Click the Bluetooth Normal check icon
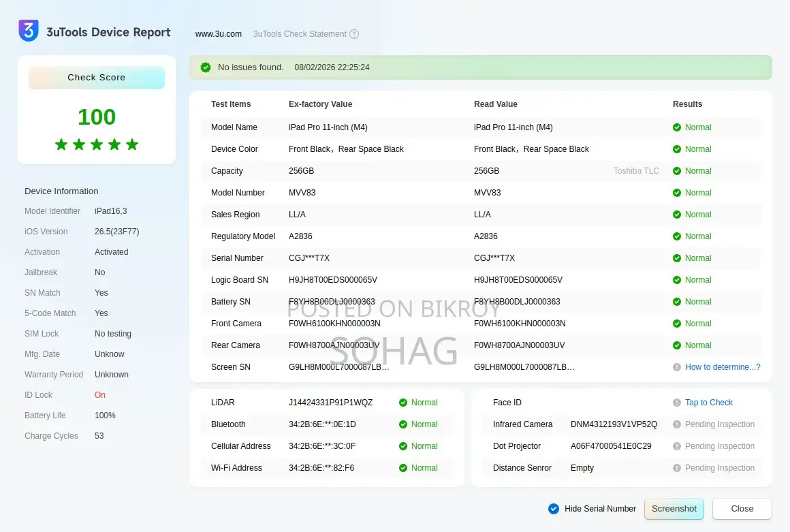This screenshot has height=532, width=790. click(403, 424)
